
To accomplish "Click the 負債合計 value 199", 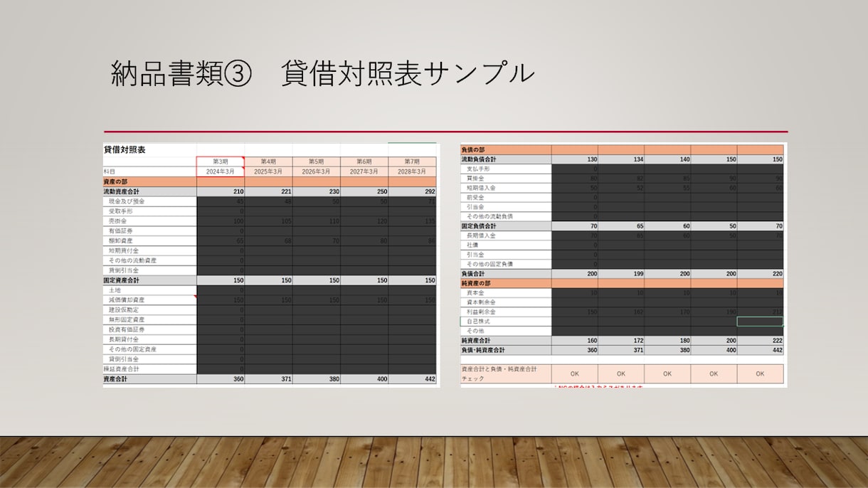I will pyautogui.click(x=621, y=274).
